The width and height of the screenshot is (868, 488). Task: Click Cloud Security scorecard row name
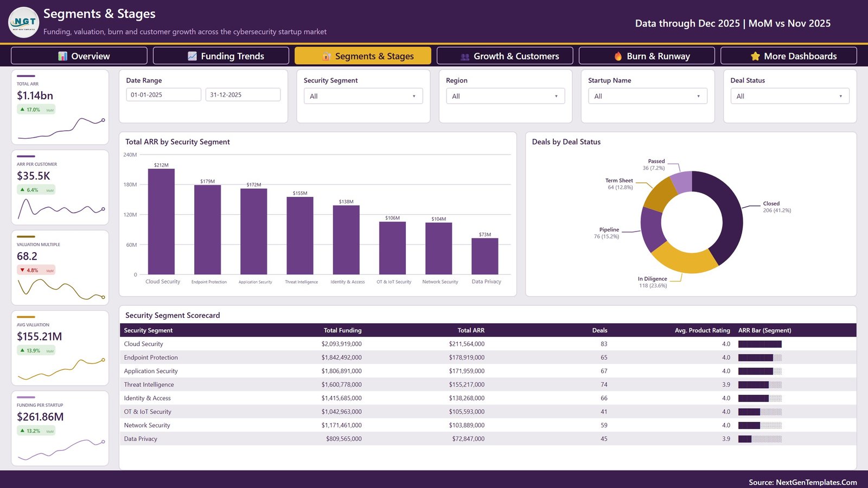point(143,344)
